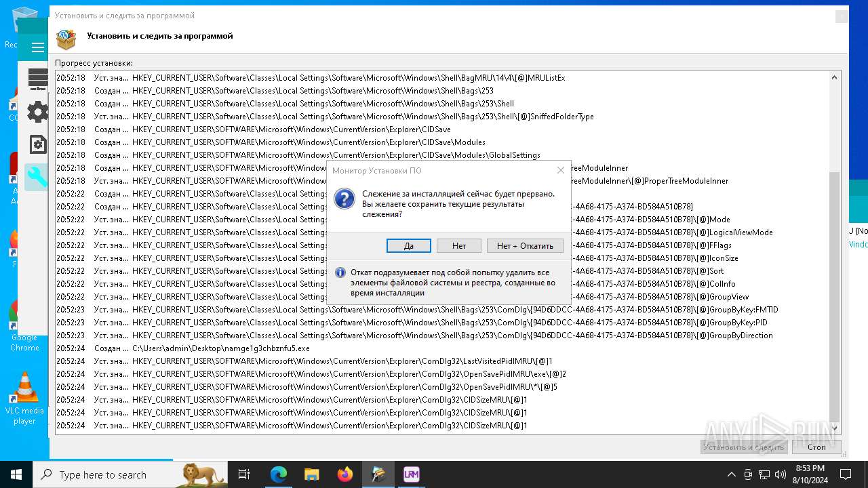Open the hamburger menu in sidebar
Image resolution: width=868 pixels, height=488 pixels.
(x=38, y=47)
